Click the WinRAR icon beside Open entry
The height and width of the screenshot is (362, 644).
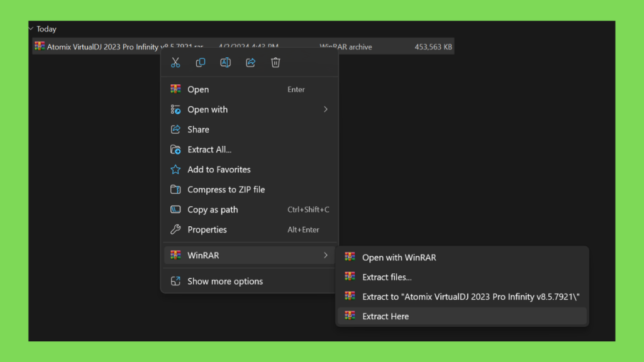click(175, 89)
